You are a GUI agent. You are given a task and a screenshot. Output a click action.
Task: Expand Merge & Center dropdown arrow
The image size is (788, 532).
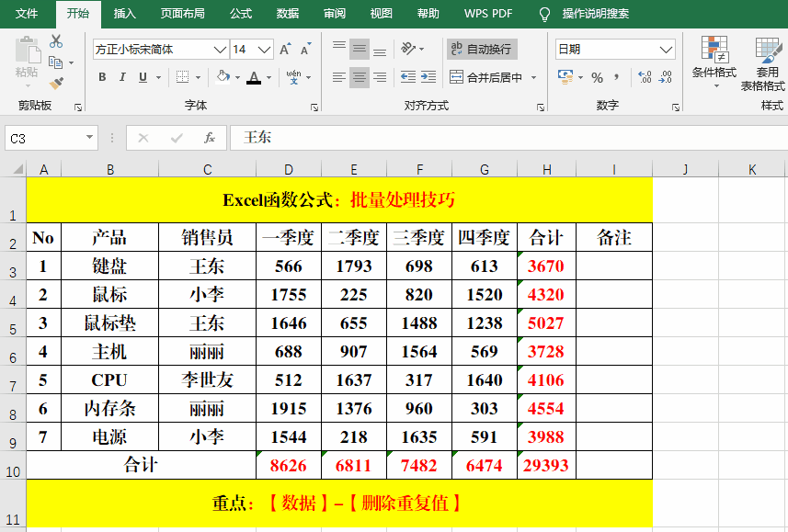click(533, 77)
